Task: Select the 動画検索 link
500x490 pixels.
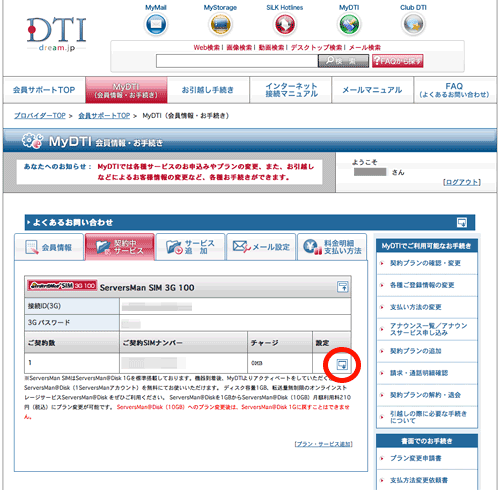Action: coord(271,47)
